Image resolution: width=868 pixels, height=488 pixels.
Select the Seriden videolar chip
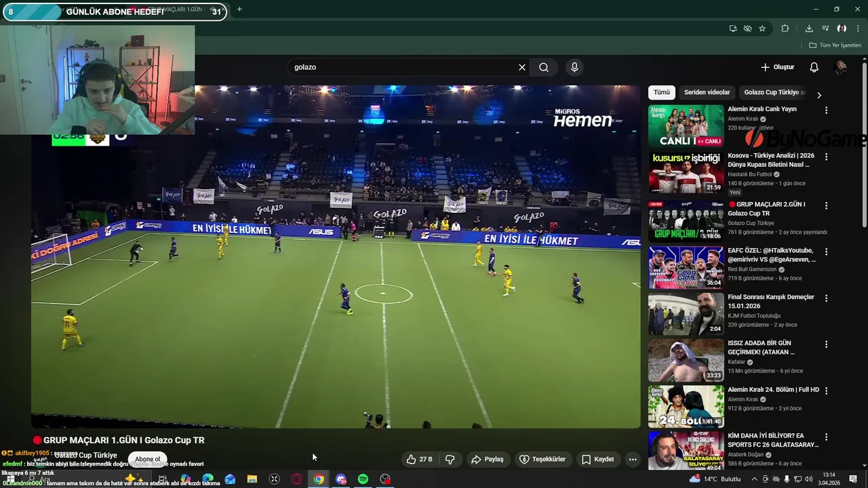click(707, 92)
